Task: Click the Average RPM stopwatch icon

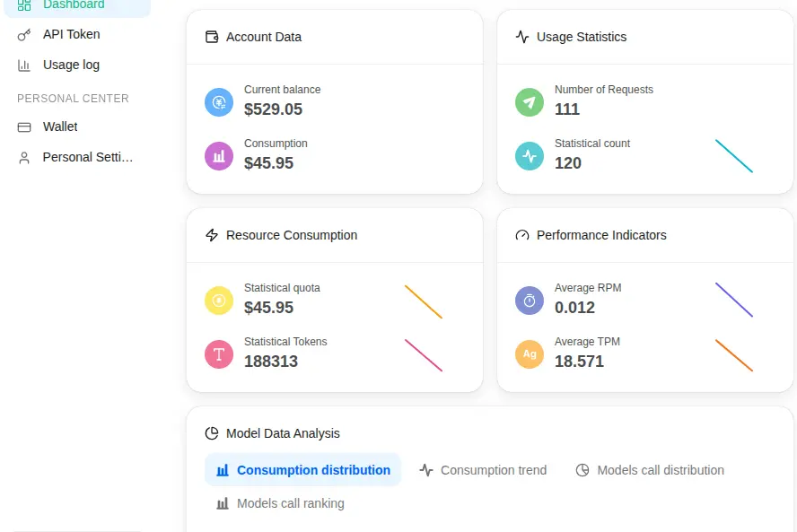Action: 530,301
